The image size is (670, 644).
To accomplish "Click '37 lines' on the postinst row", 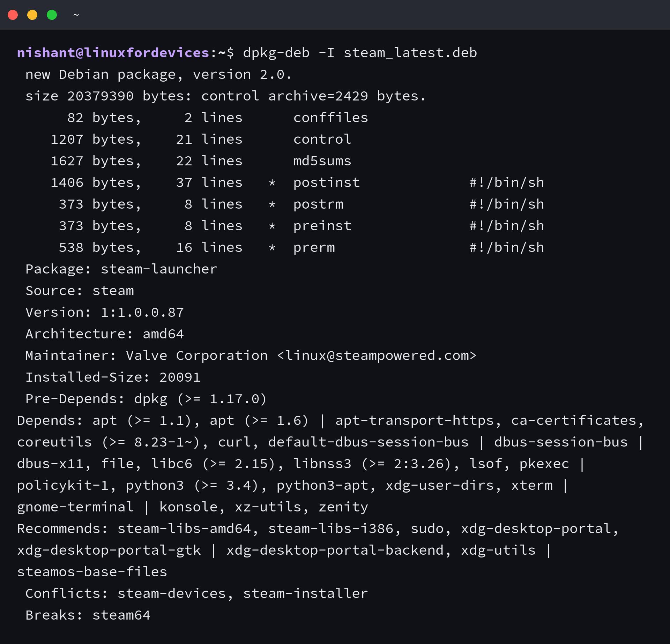I will click(209, 182).
